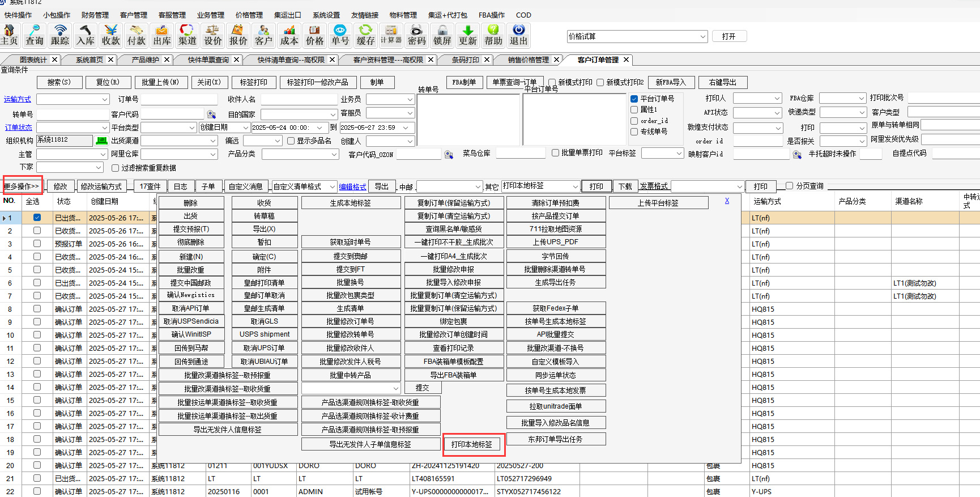The width and height of the screenshot is (980, 497).
Task: Expand the 订单状态 dropdown
Action: [x=105, y=128]
